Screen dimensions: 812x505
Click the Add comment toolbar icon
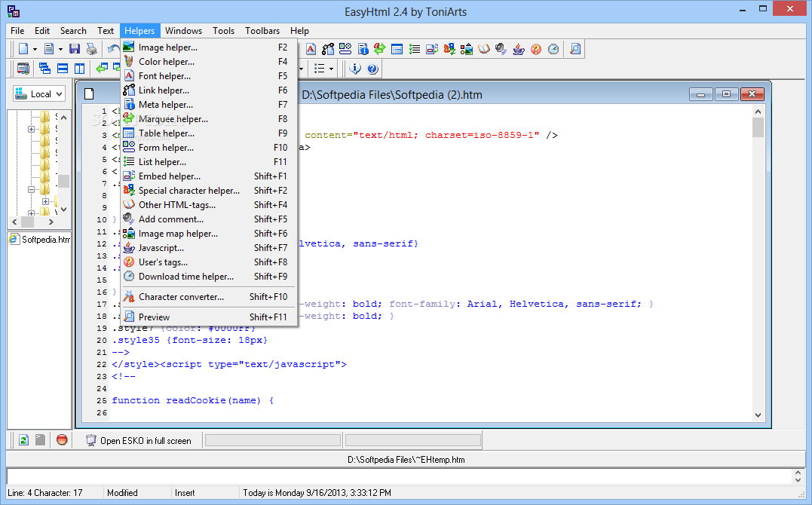coord(501,49)
